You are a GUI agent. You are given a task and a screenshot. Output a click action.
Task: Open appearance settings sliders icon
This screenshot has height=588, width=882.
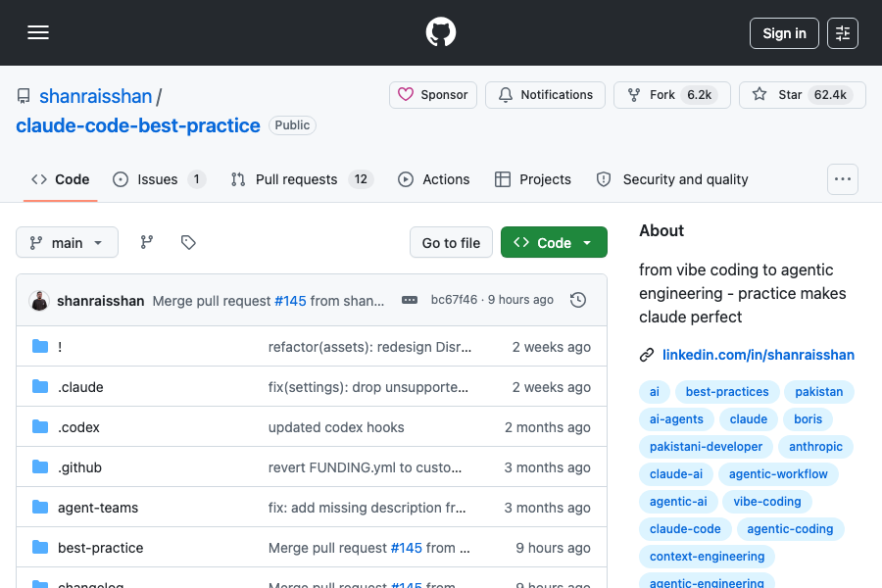pos(842,33)
